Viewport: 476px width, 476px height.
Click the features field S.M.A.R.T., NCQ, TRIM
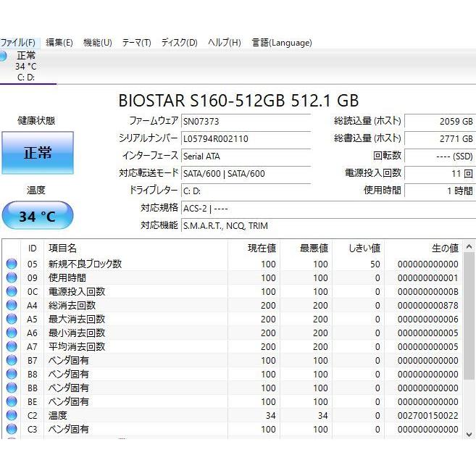[x=328, y=225]
